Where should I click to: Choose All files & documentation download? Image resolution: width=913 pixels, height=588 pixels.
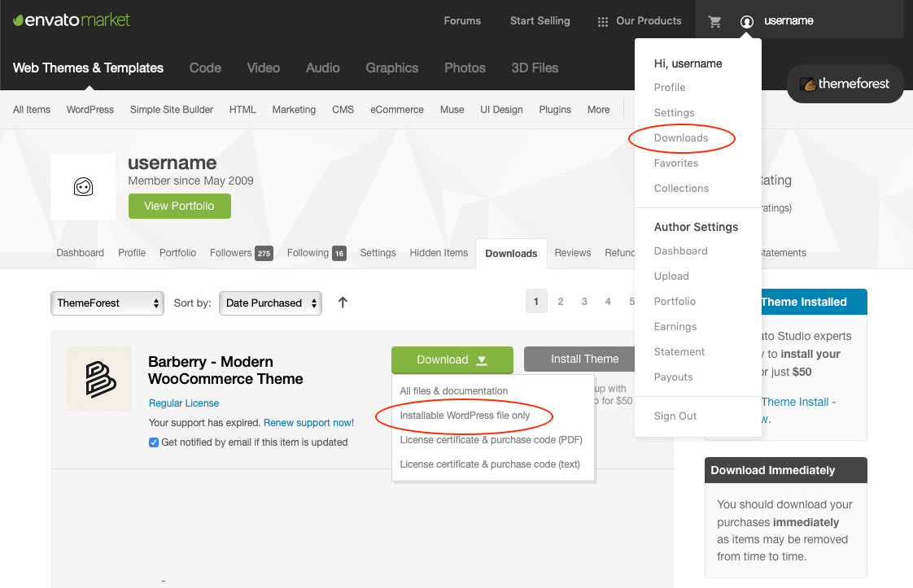[x=453, y=390]
